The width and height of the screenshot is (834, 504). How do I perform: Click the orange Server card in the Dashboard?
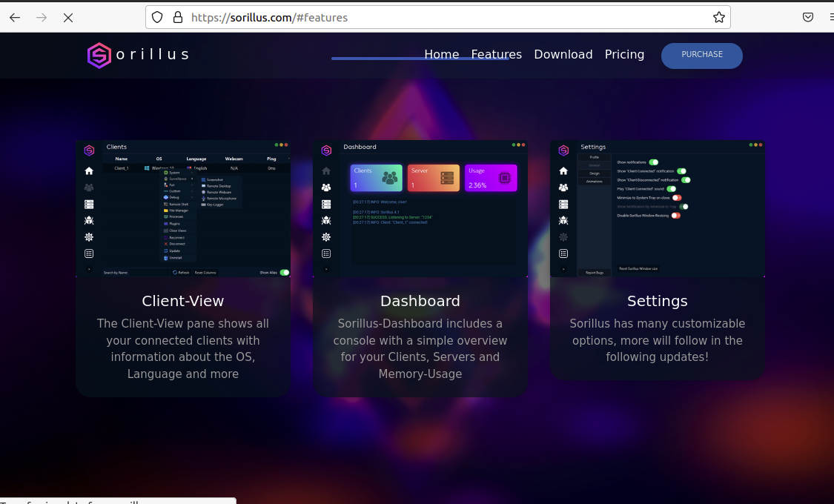[434, 178]
